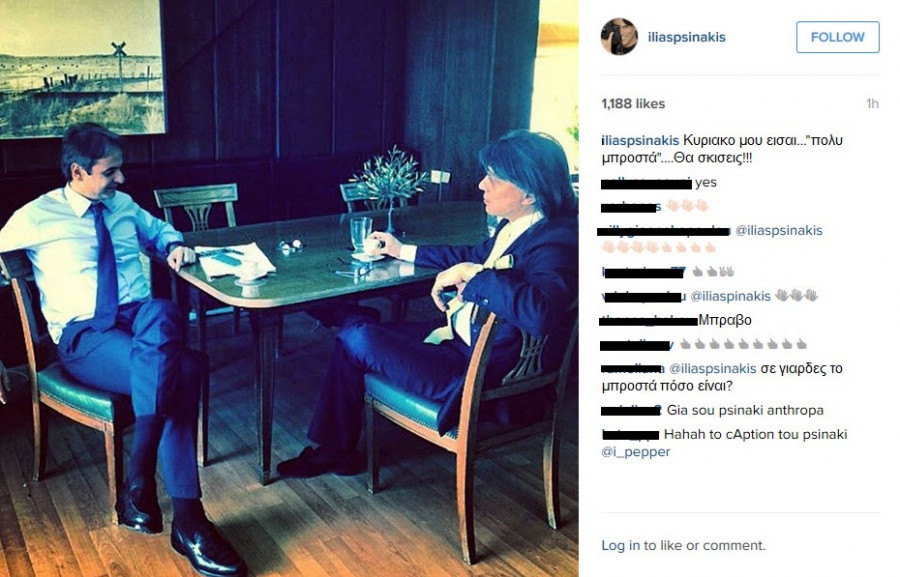The image size is (900, 577).
Task: Click @iliaspsinakis mention in σε γιαρδες comment
Action: click(x=713, y=369)
